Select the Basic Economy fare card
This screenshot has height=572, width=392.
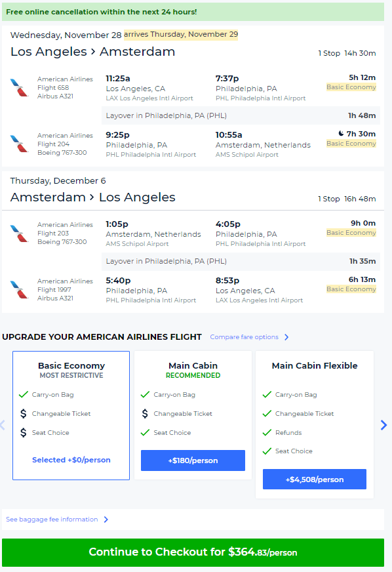pos(71,413)
